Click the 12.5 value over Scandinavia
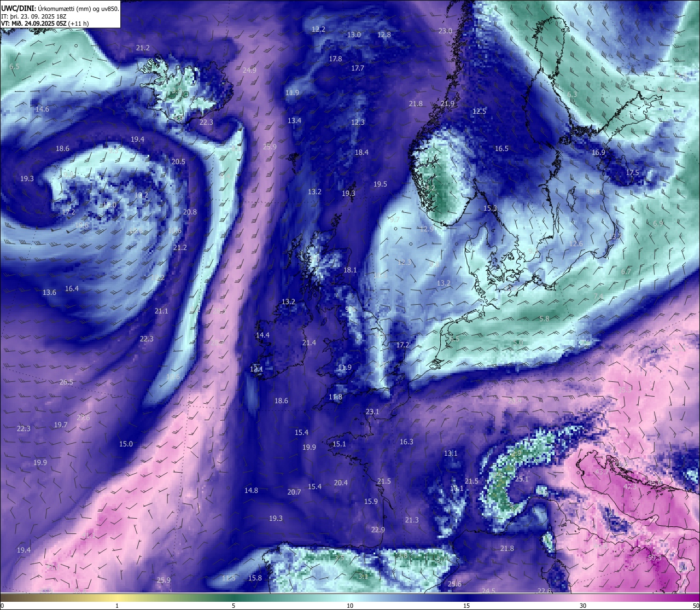This screenshot has height=610, width=700. [479, 111]
